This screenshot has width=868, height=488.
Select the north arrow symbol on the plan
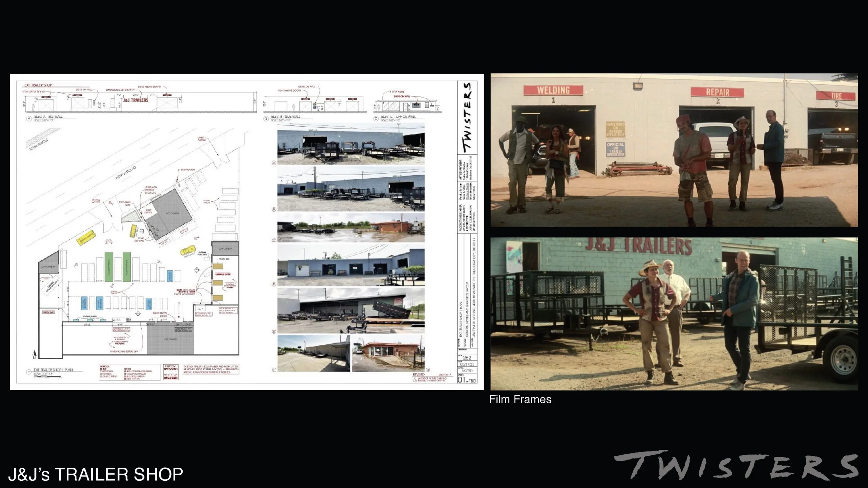coord(34,355)
